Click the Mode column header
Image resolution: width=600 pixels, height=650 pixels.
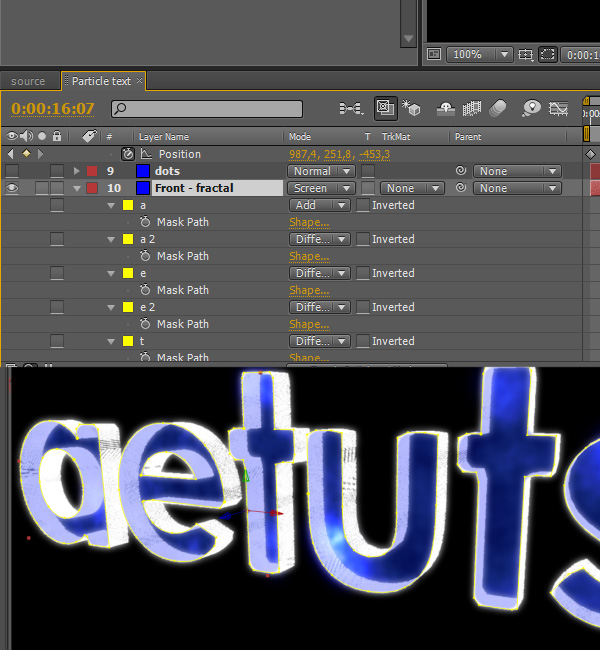300,136
